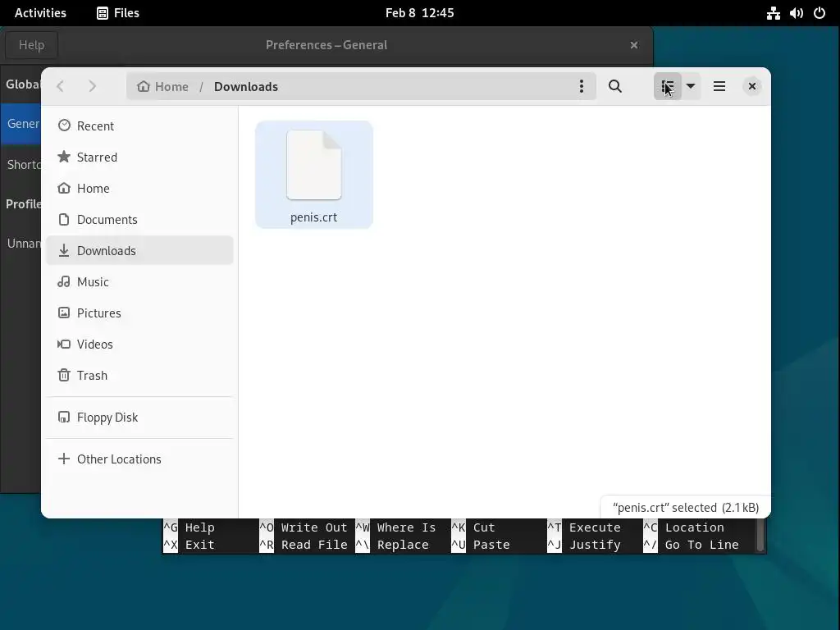This screenshot has width=840, height=630.
Task: Click the ^O Write Out hint in nano
Action: pos(304,527)
